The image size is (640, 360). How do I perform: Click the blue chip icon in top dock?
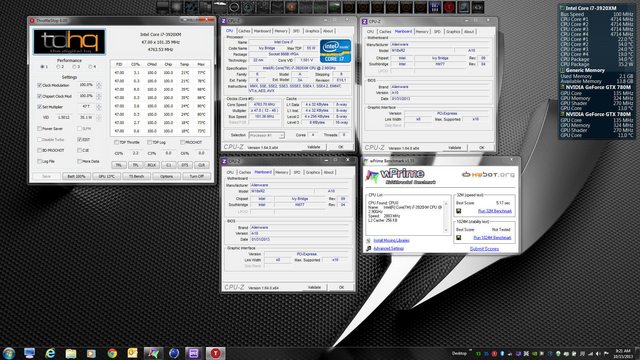(435, 7)
